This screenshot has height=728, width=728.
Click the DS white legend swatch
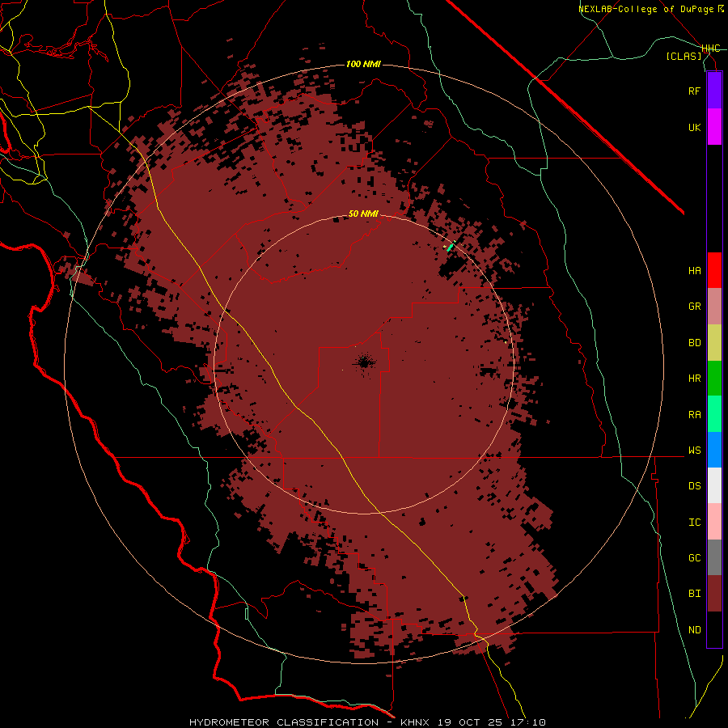(714, 485)
